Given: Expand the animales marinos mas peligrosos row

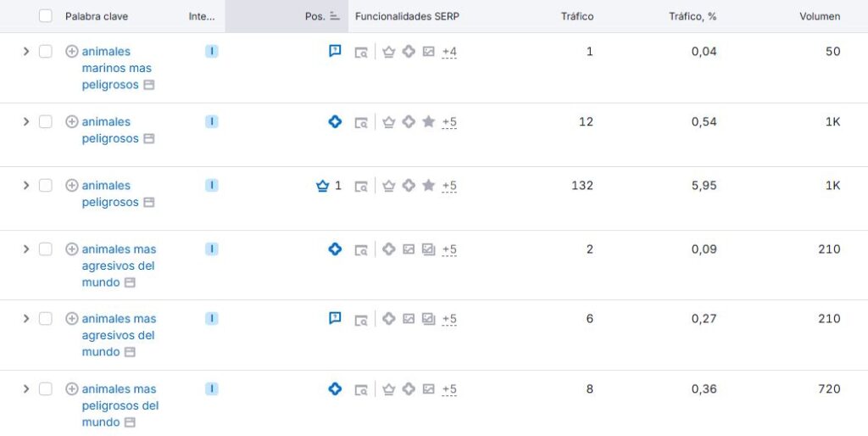Looking at the screenshot, I should 26,52.
